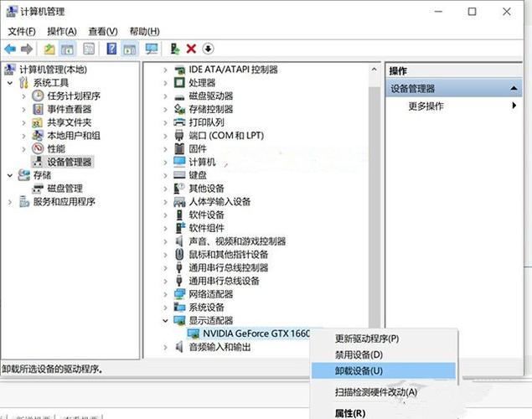Screen dimensions: 532x419
Task: Select 音频输入和输出 category
Action: pos(220,348)
